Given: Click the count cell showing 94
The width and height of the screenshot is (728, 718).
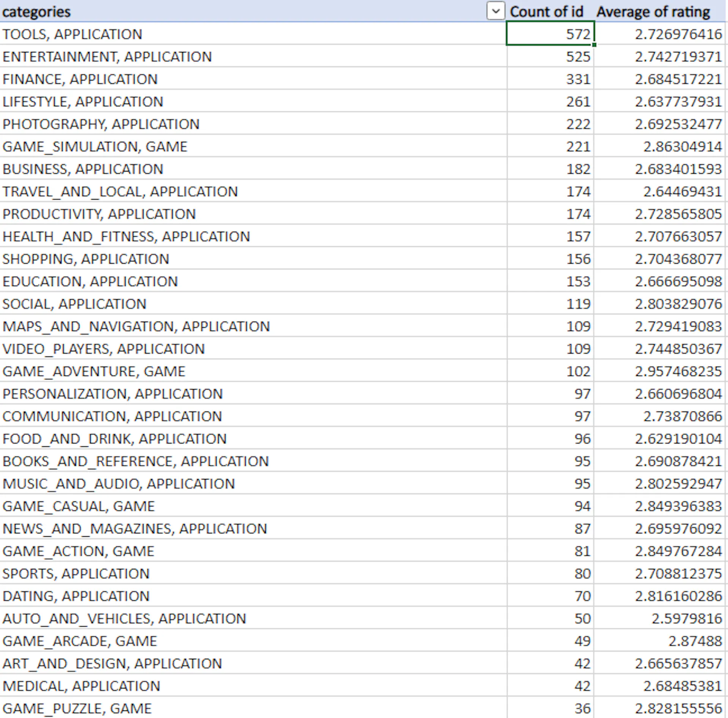Looking at the screenshot, I should [550, 506].
